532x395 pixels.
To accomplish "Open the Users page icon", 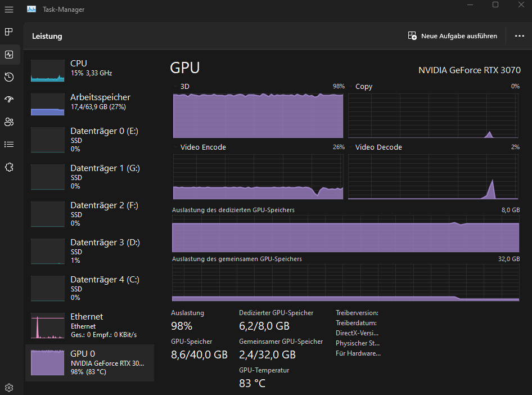I will [9, 122].
